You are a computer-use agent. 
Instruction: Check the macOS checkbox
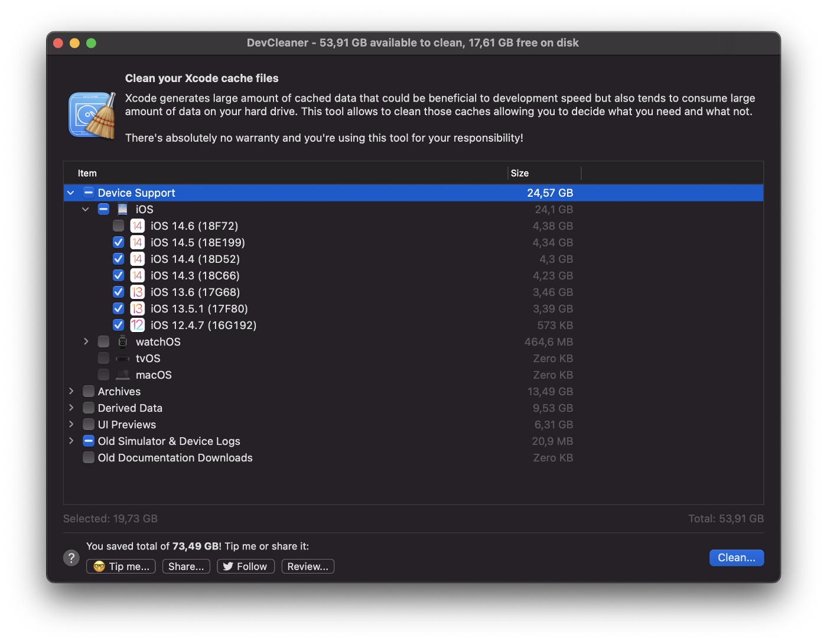click(103, 375)
